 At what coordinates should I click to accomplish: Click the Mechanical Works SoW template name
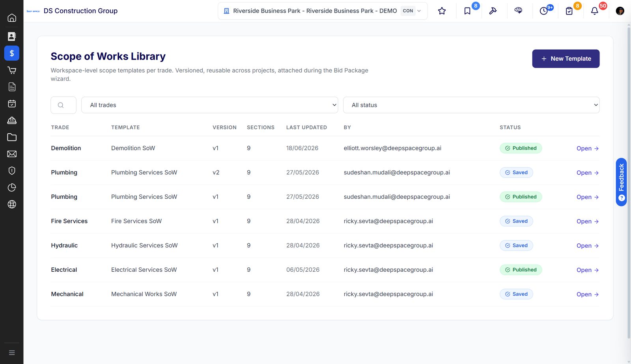tap(144, 294)
